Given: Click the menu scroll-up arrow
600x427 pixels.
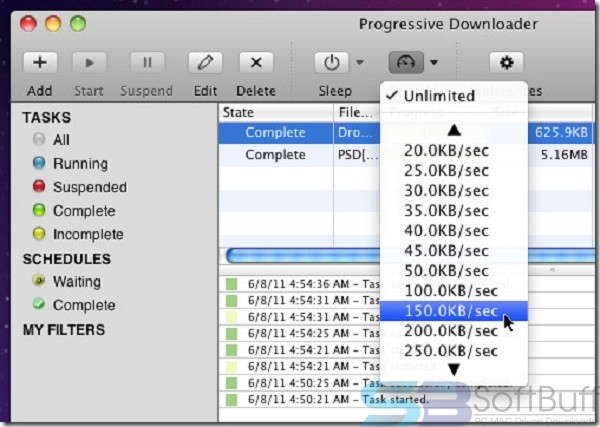Looking at the screenshot, I should point(454,130).
